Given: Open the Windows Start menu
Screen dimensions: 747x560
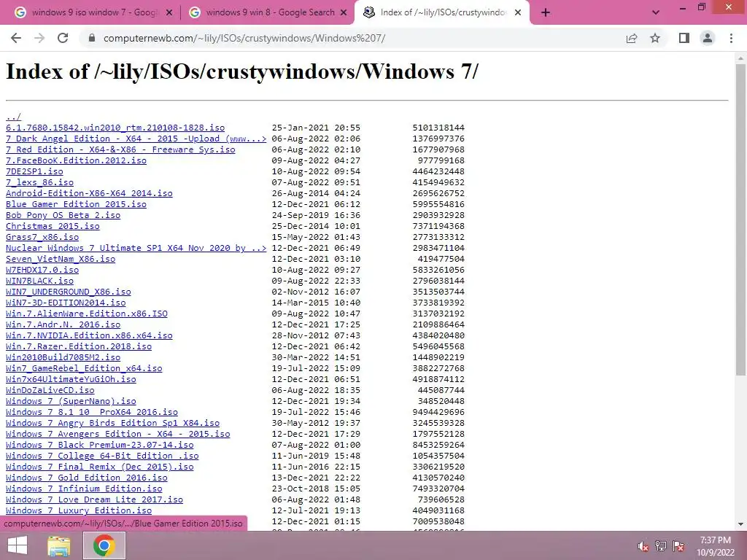Looking at the screenshot, I should point(18,545).
